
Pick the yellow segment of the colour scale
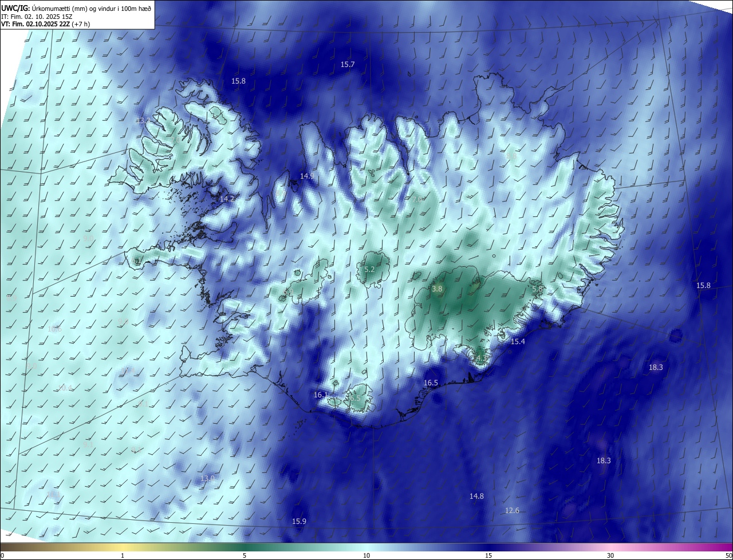click(x=123, y=547)
